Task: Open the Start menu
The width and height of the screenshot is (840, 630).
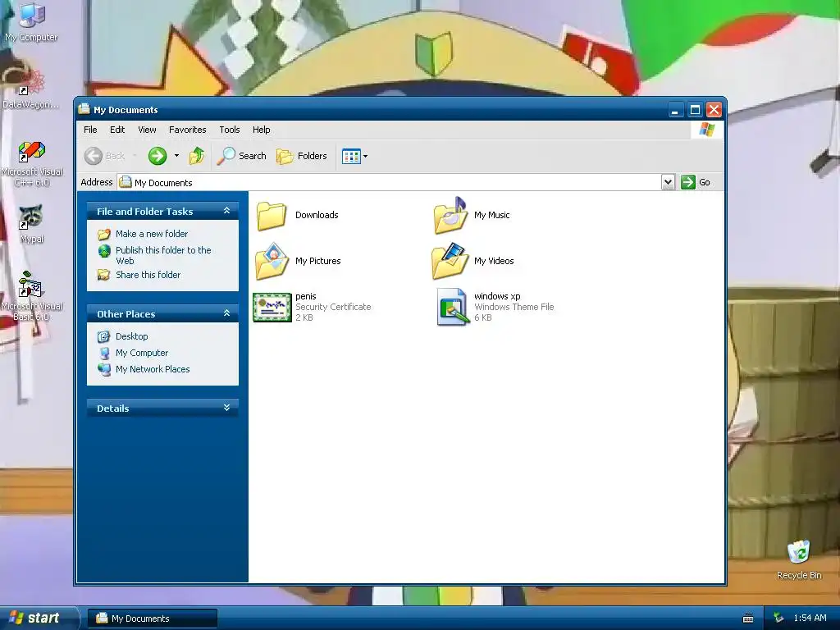Action: click(39, 619)
